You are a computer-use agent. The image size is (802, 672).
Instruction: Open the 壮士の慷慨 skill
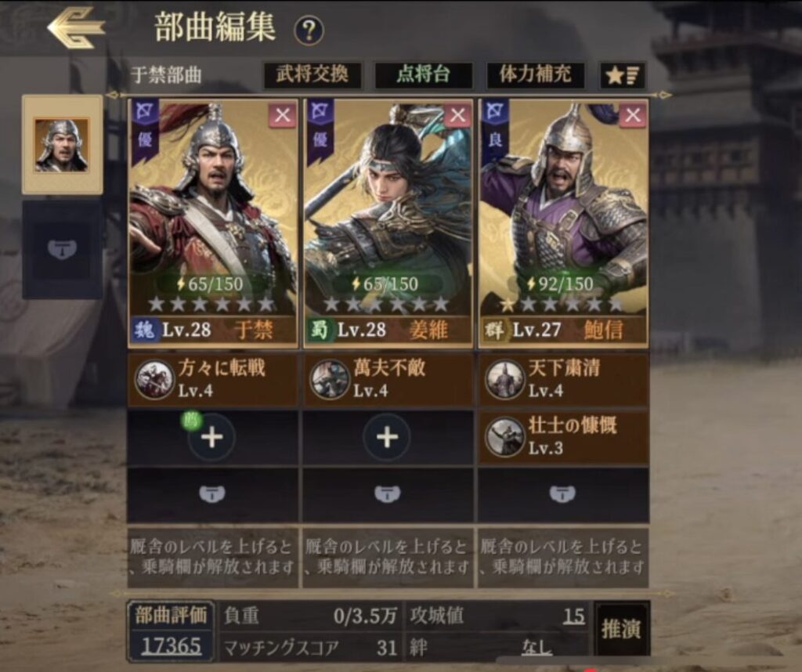point(564,437)
